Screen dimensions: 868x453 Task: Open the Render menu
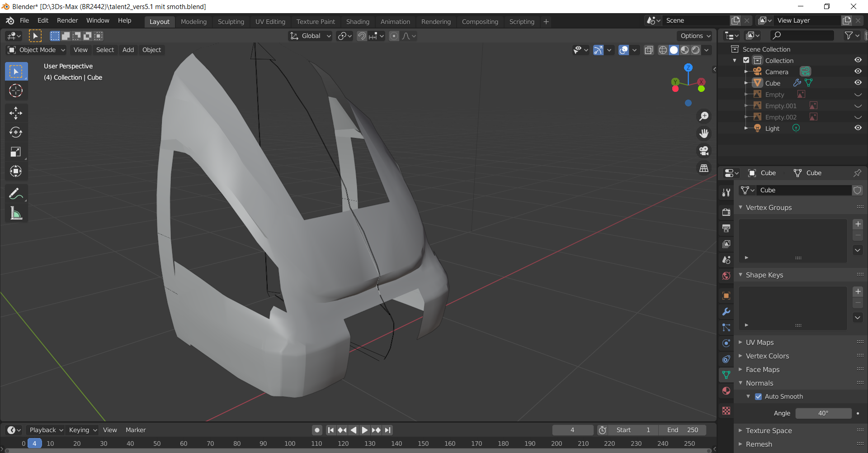(67, 20)
